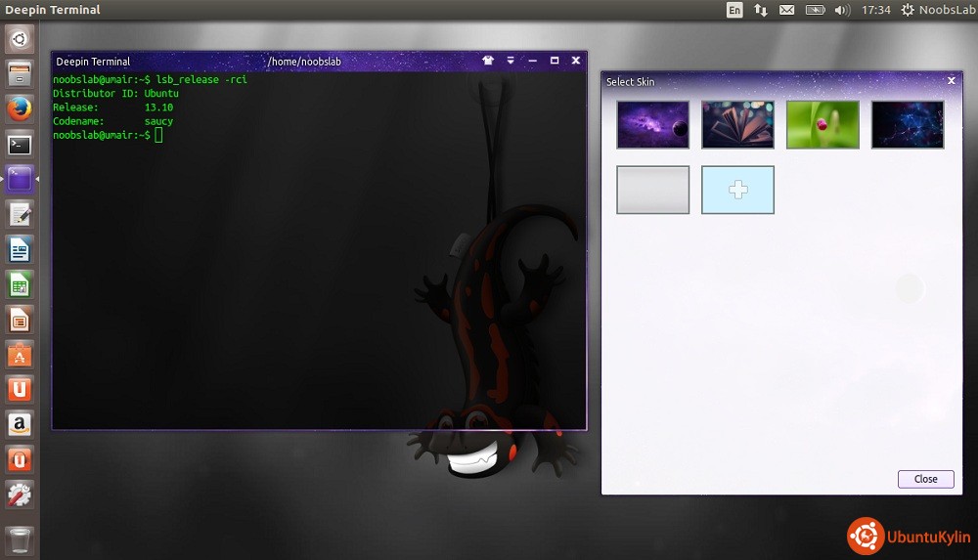
Task: Launch Firefox from the launcher
Action: (x=20, y=108)
